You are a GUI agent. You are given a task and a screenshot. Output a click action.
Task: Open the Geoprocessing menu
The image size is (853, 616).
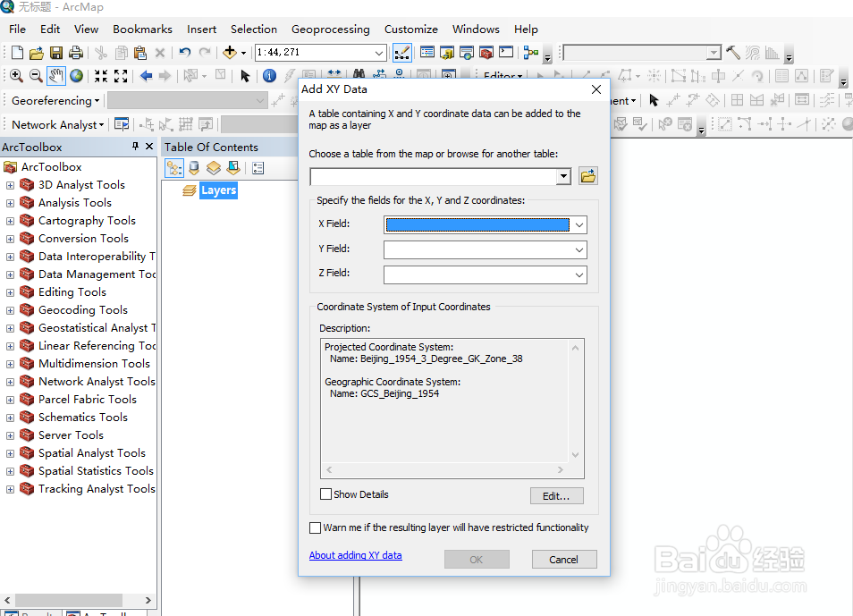tap(330, 30)
